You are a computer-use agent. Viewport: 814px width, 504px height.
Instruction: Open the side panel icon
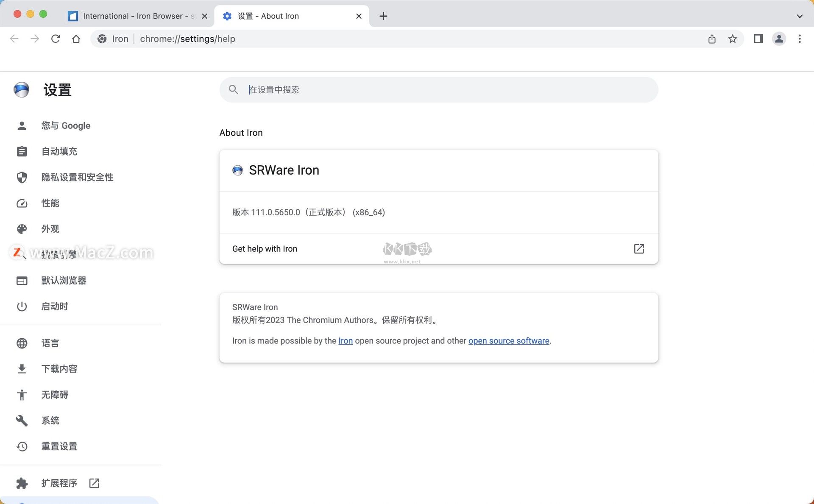(758, 39)
